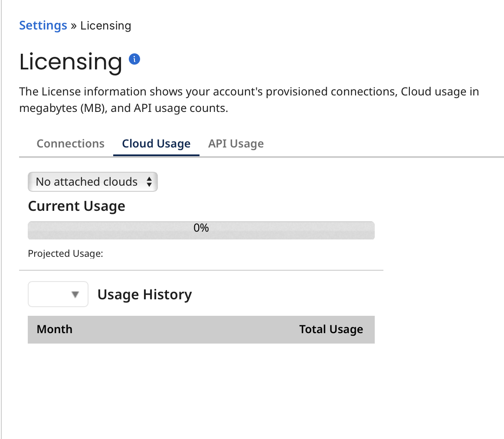The height and width of the screenshot is (439, 504).
Task: Click the Settings breadcrumb link
Action: click(43, 26)
